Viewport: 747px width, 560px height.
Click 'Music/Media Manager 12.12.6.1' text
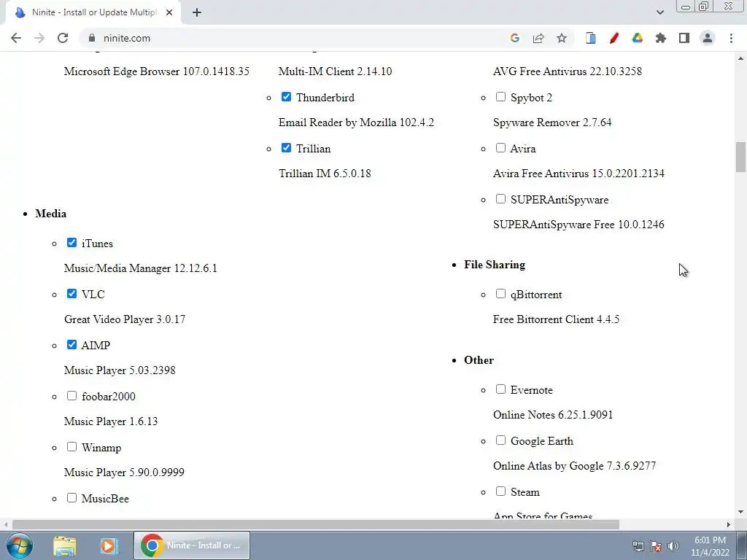pos(141,268)
